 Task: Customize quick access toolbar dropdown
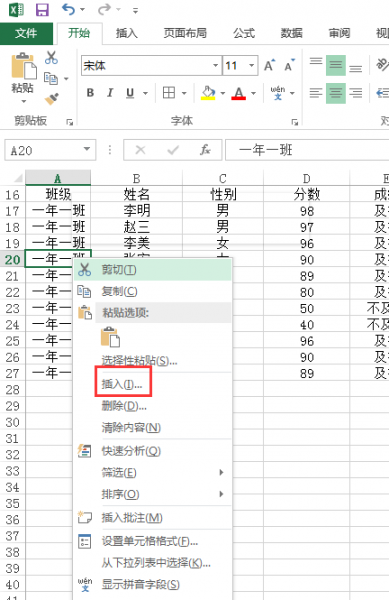pyautogui.click(x=135, y=11)
